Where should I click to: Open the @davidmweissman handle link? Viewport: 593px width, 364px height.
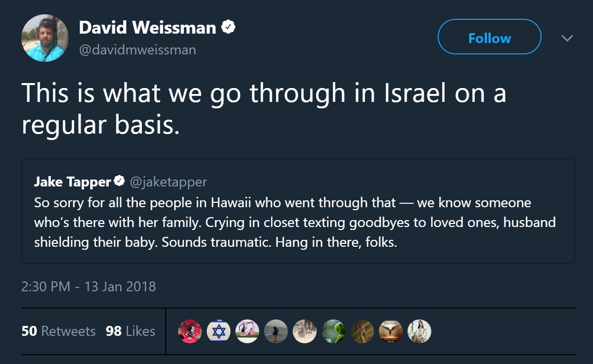(x=137, y=49)
